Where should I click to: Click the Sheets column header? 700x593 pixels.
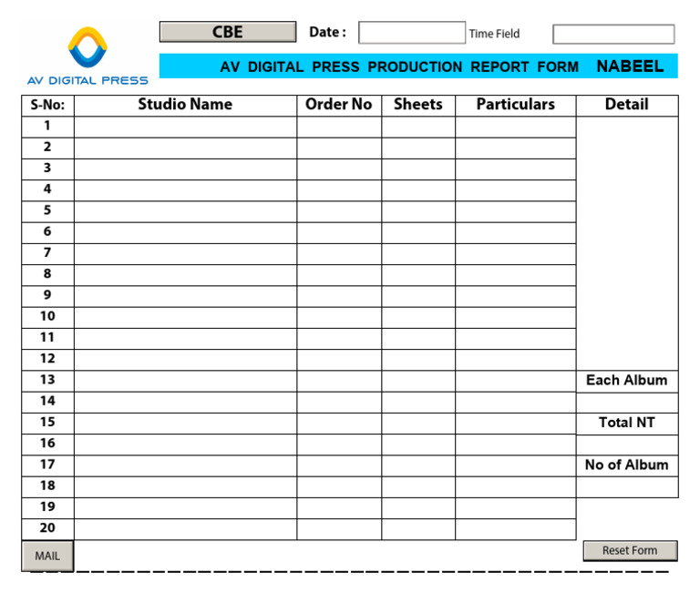click(418, 105)
